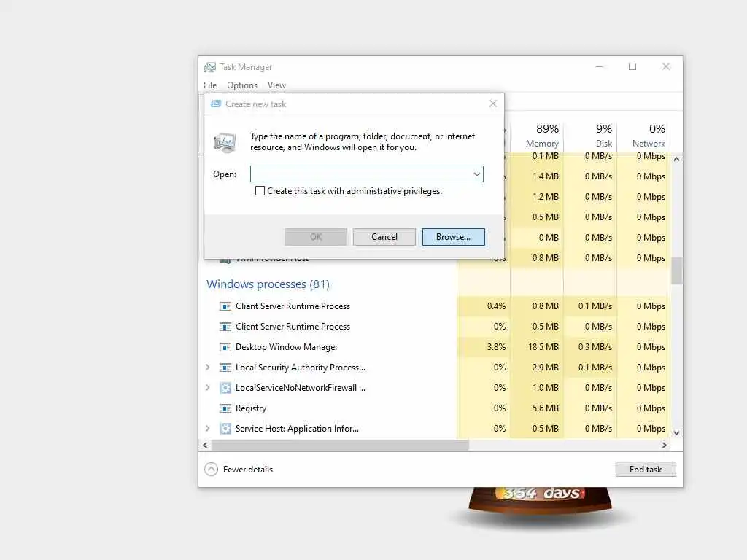Click the horizontal scrollbar thumb
This screenshot has width=747, height=560.
coord(340,446)
